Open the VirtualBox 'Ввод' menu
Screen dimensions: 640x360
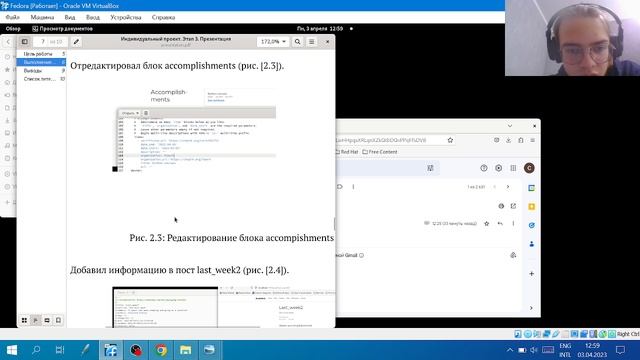click(93, 18)
